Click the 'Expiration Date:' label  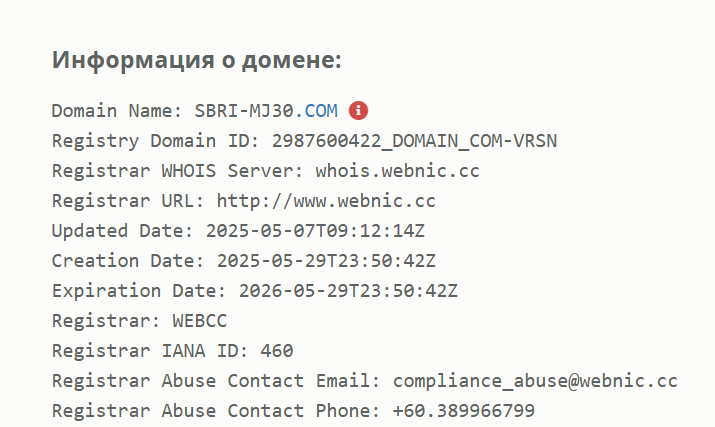(x=140, y=291)
